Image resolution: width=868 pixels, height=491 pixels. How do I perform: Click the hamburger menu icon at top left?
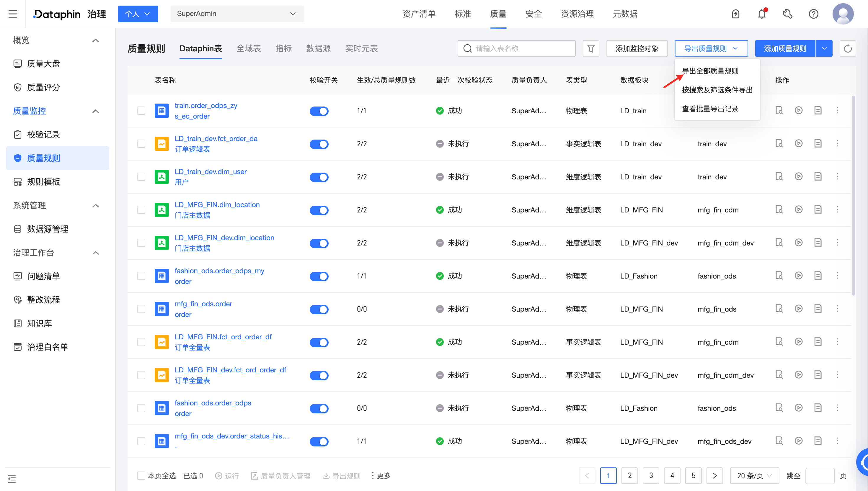click(x=12, y=14)
